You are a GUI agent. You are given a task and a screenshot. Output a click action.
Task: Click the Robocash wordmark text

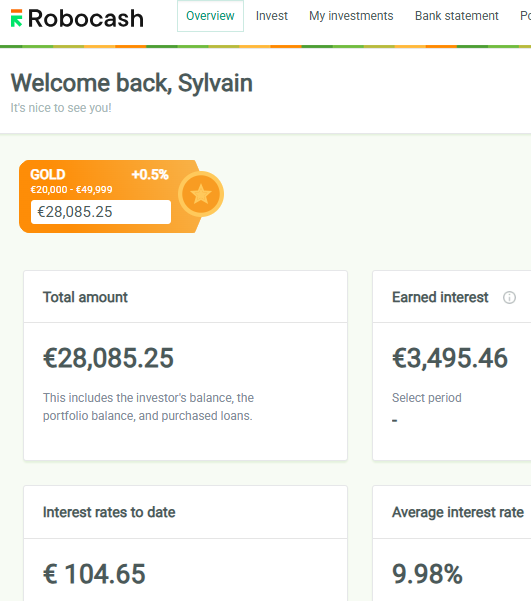pos(86,18)
